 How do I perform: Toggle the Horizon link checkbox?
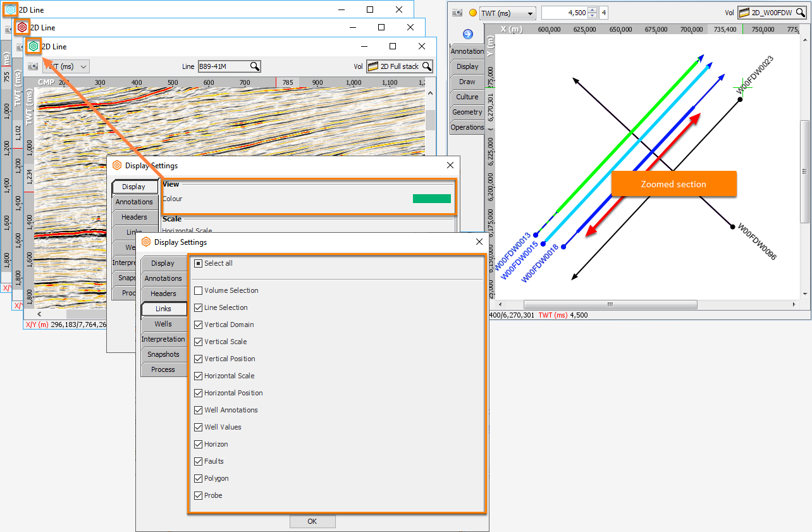click(199, 444)
